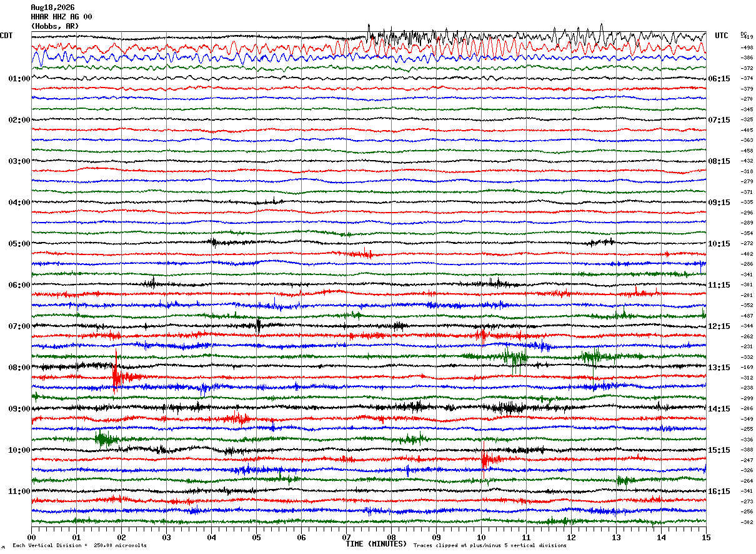Click the "CDT" timezone label

point(6,36)
